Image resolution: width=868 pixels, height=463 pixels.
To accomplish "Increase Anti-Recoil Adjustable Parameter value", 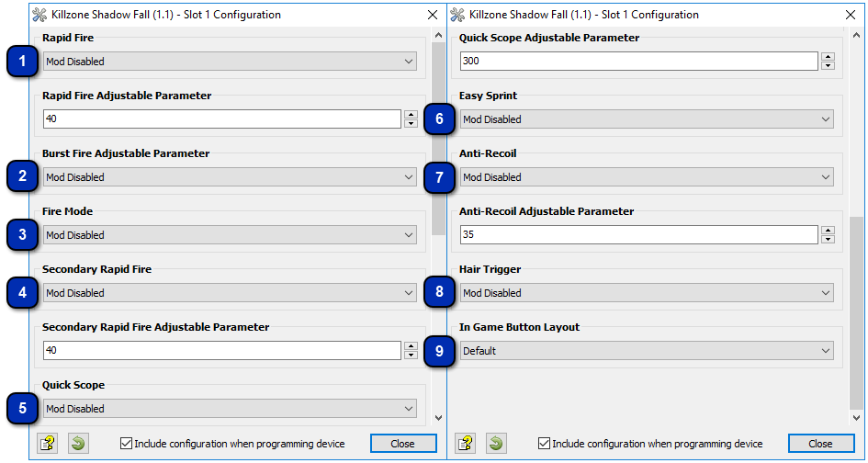I will click(x=829, y=231).
